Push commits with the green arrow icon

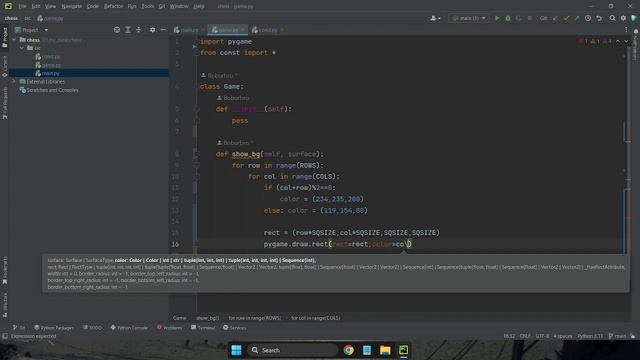click(577, 18)
